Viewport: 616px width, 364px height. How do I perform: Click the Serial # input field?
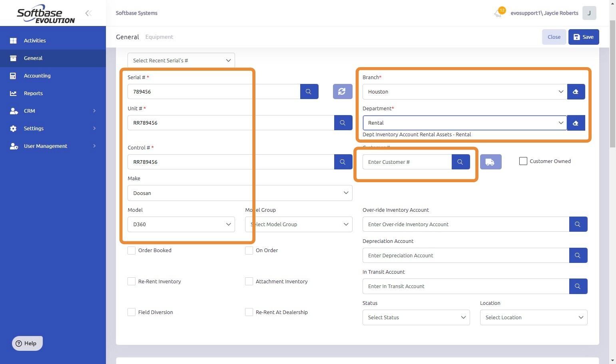(214, 91)
